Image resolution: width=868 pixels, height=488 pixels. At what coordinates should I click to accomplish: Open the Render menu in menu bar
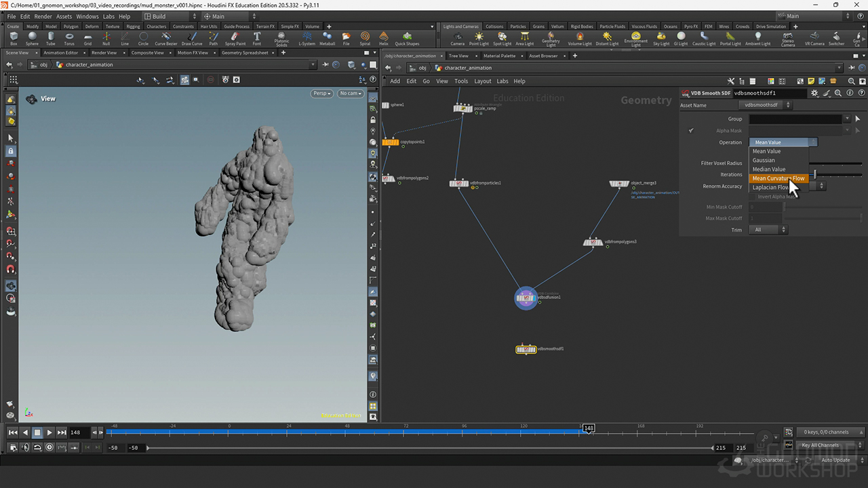43,16
